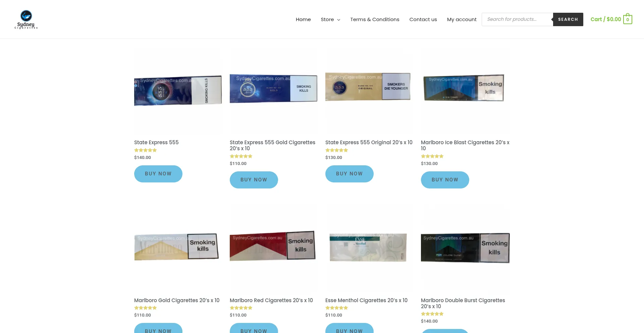Open Terms & Conditions page
Screen dimensions: 644x333
click(x=375, y=19)
